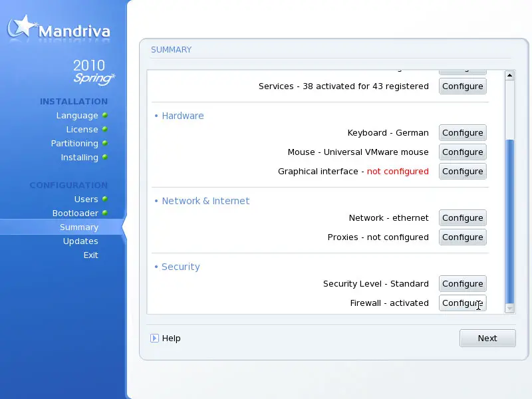
Task: Select the Bootloader step in the sidebar
Action: click(x=75, y=213)
